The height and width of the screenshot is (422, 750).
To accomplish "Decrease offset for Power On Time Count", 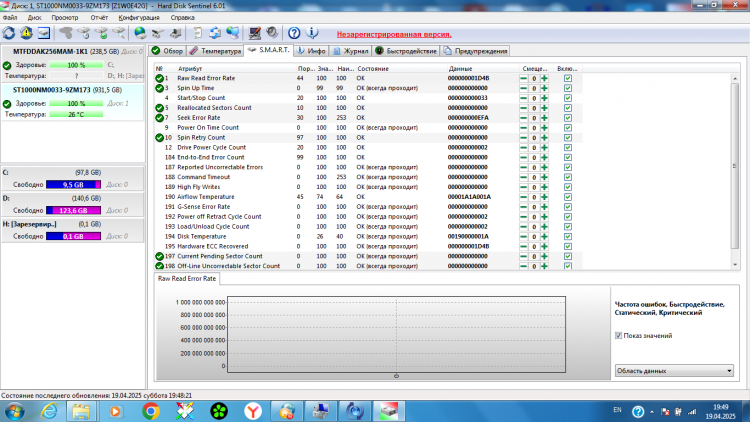I will (524, 128).
